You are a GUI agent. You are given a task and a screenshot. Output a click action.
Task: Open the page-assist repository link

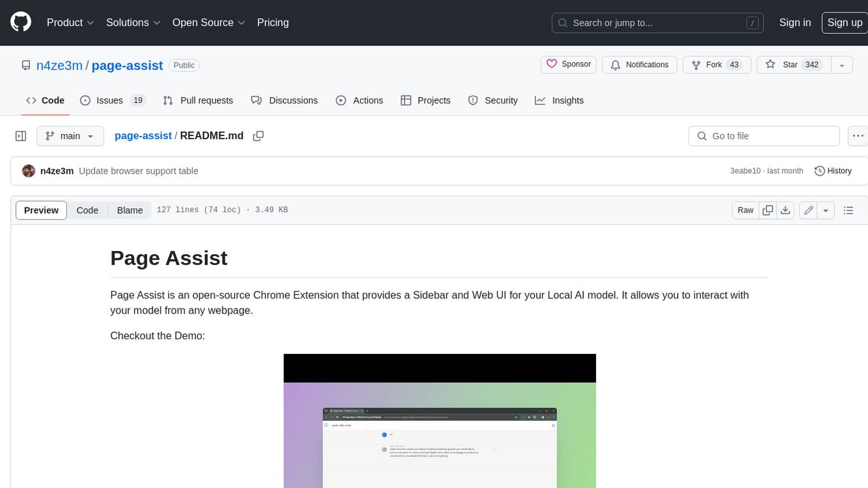point(128,65)
